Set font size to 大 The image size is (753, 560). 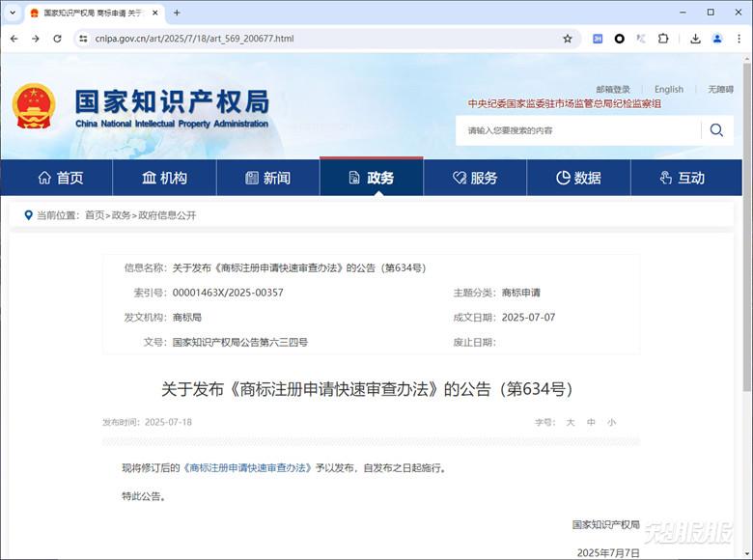570,422
